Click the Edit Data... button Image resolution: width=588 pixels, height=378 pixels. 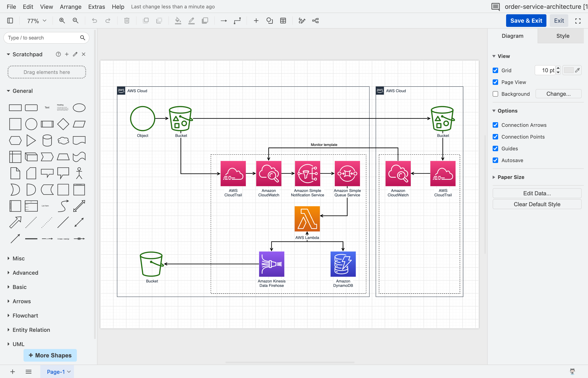(537, 193)
